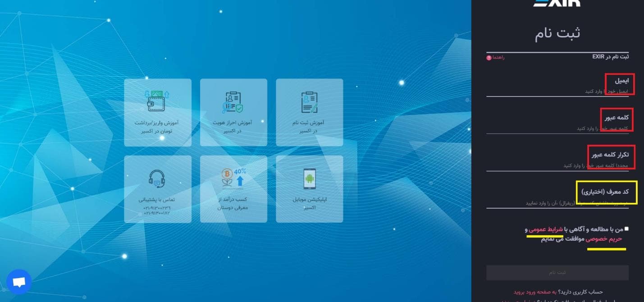
Task: Click the راهنما help link
Action: pyautogui.click(x=498, y=58)
